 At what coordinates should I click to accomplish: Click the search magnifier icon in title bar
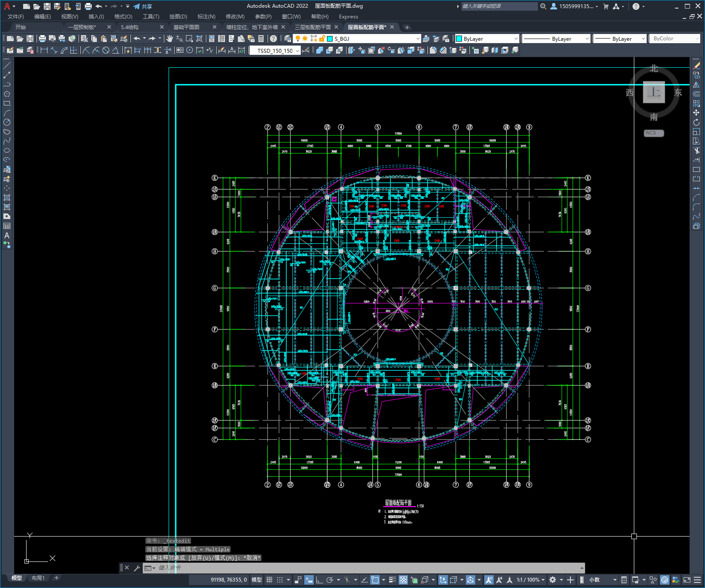coord(543,6)
